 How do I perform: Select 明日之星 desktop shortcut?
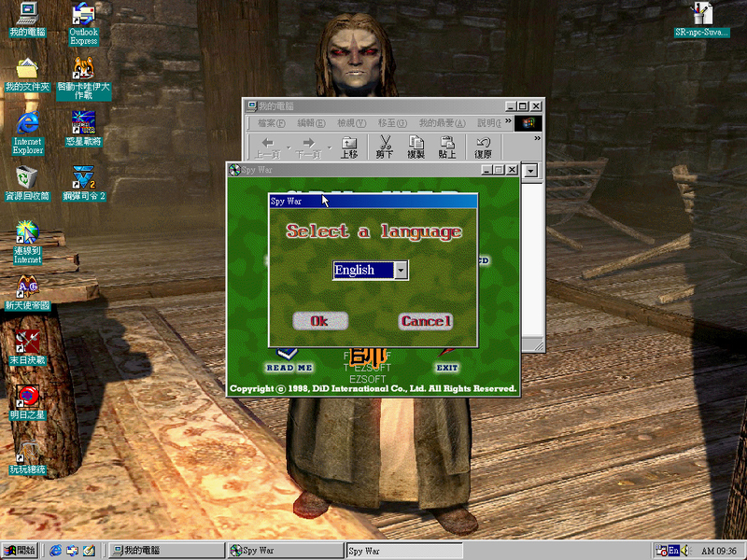[x=27, y=402]
